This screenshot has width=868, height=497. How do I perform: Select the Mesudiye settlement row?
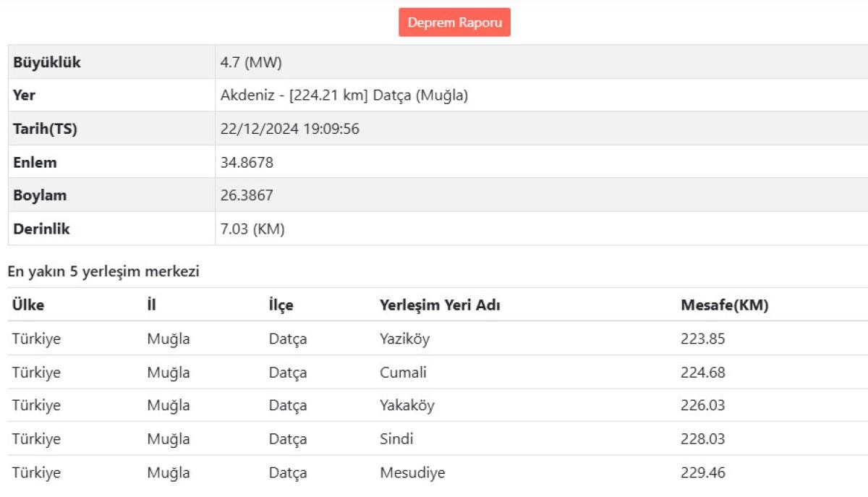click(x=412, y=473)
